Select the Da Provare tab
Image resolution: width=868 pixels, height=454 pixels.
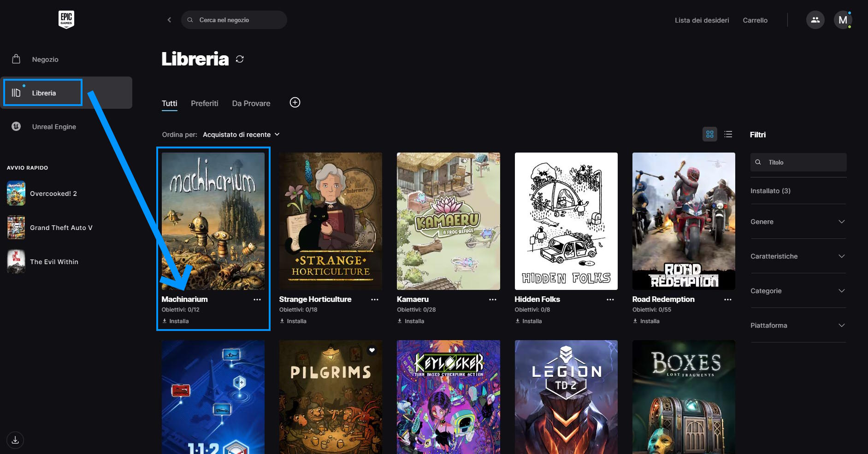(251, 103)
